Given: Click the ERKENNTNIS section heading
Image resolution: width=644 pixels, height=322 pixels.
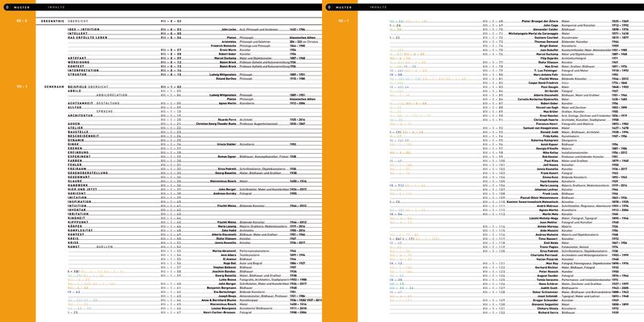Looking at the screenshot, I should pos(52,21).
